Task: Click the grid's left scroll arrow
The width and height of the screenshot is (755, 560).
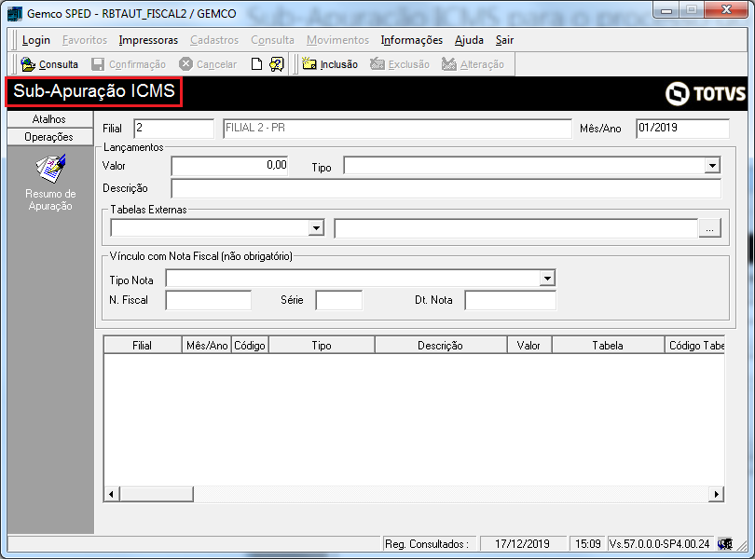Action: pos(112,494)
